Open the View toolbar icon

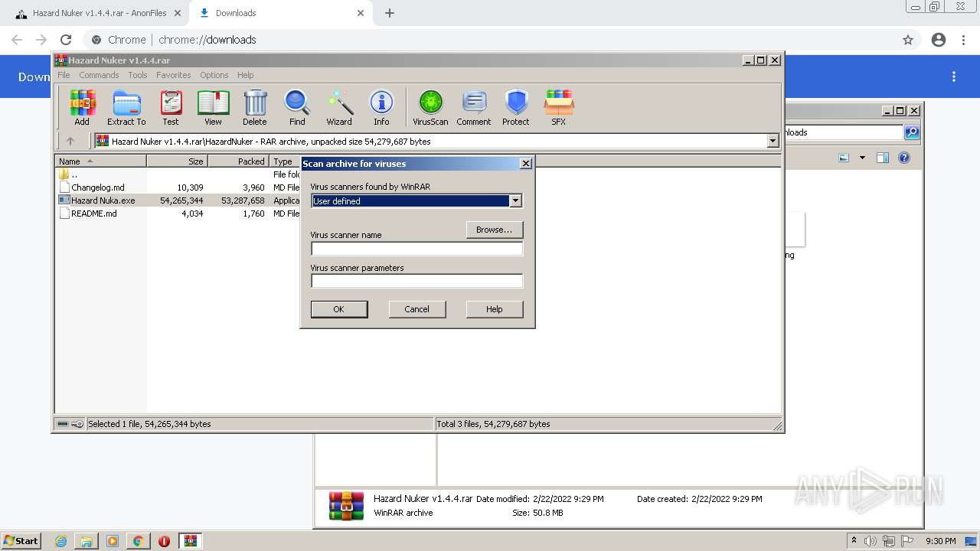(213, 107)
